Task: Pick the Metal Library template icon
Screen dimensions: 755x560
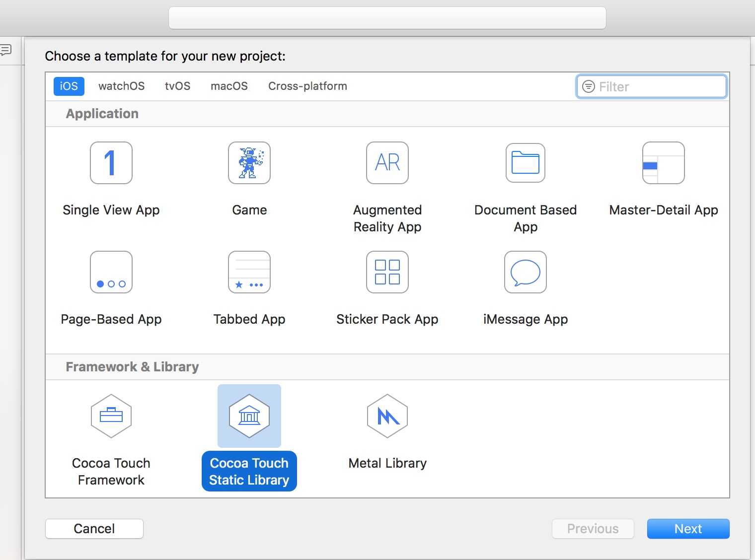Action: 387,416
